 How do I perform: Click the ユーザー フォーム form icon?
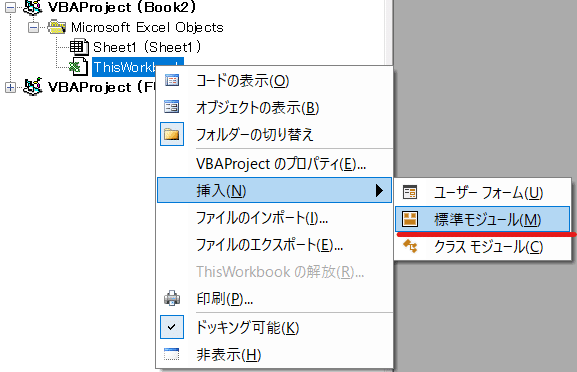click(410, 192)
